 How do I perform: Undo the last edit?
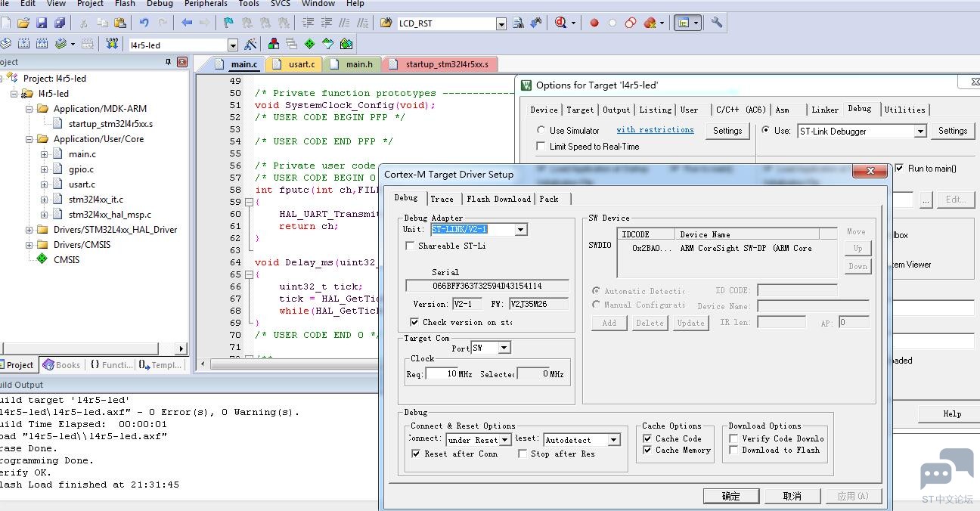click(144, 23)
